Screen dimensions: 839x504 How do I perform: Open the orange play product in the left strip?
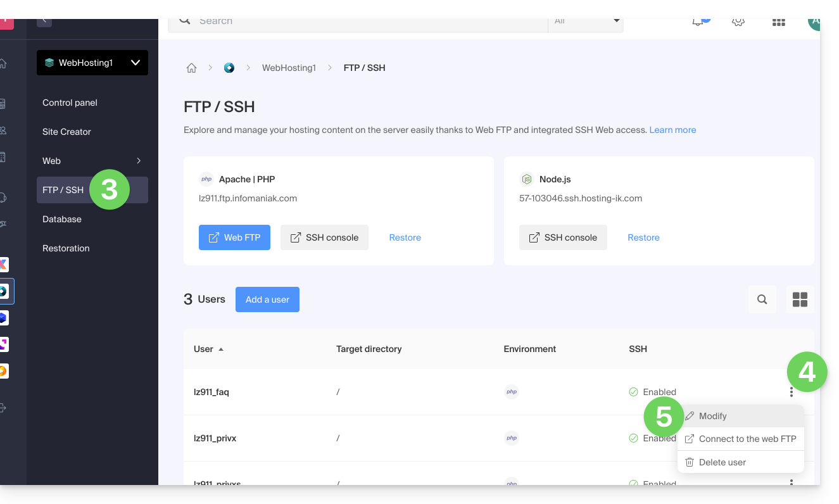pyautogui.click(x=4, y=371)
